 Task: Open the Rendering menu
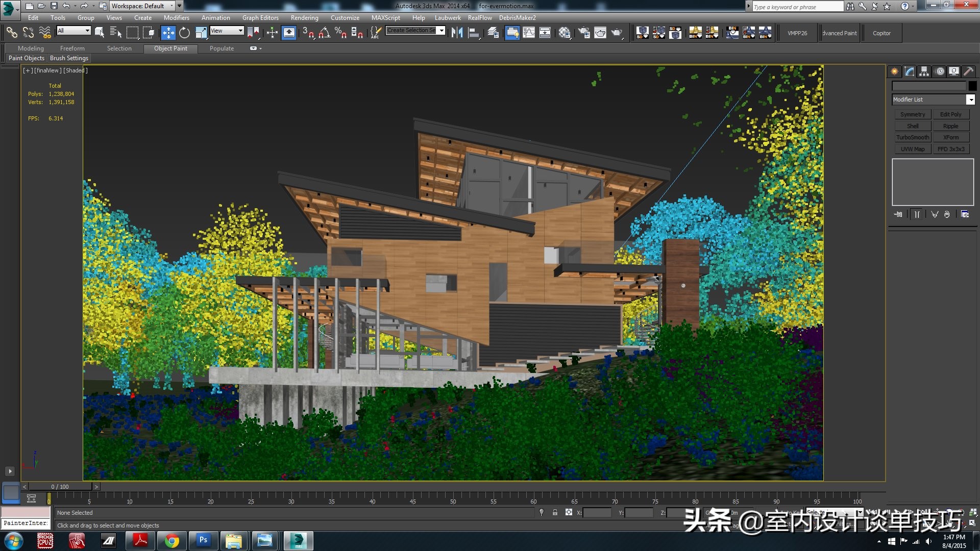[x=304, y=17]
